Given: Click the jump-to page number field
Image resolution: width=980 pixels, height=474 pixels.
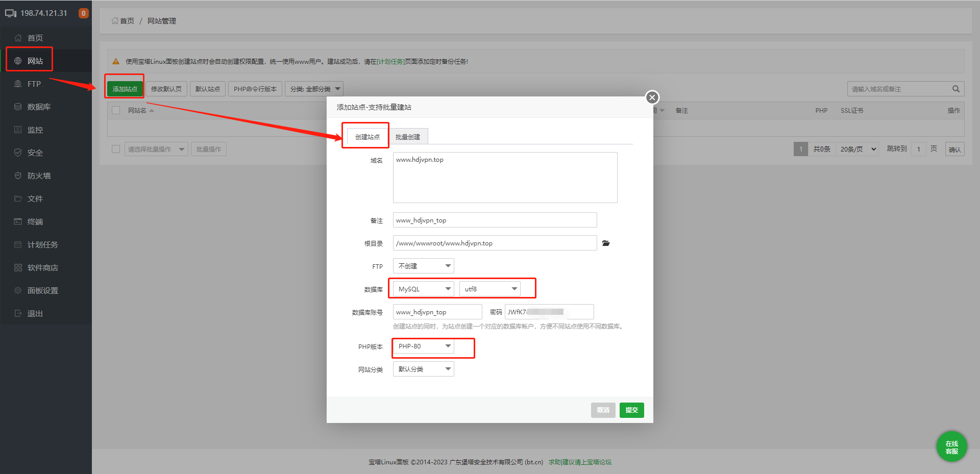Looking at the screenshot, I should coord(919,149).
